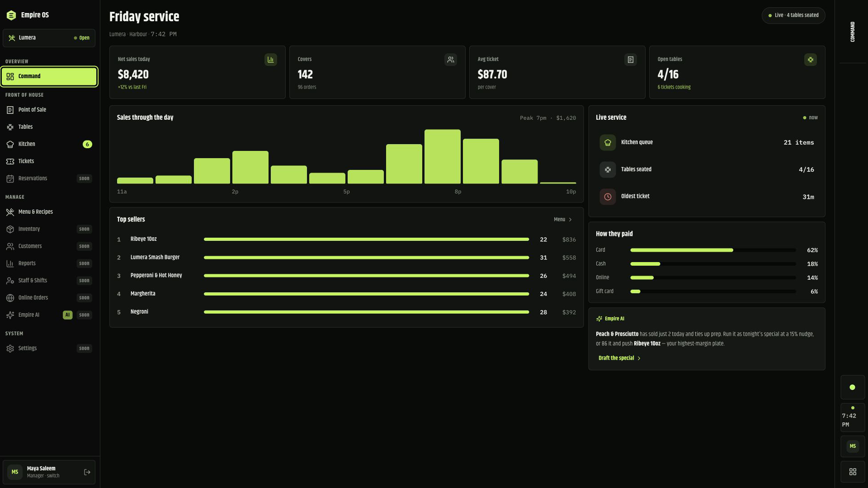This screenshot has height=488, width=868.
Task: Click the Reports chart icon in sidebar
Action: click(10, 263)
